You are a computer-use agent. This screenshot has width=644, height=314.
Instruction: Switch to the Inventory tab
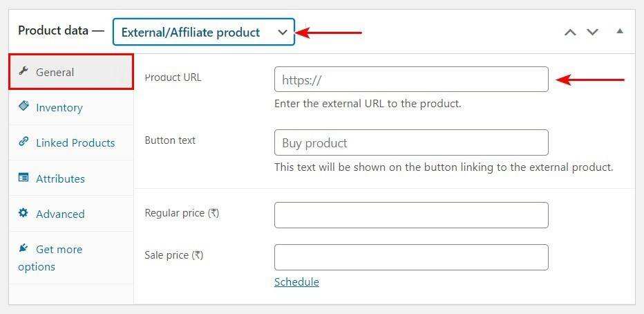click(x=59, y=107)
